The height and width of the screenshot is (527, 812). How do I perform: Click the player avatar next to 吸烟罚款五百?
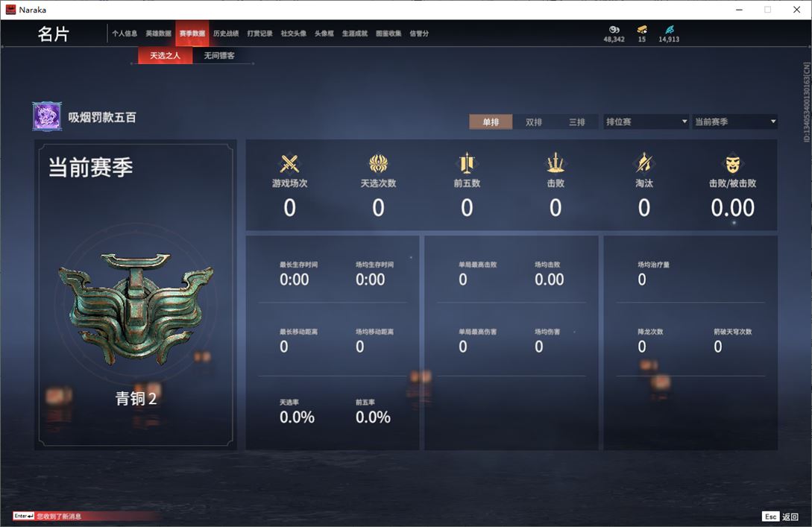pyautogui.click(x=47, y=116)
